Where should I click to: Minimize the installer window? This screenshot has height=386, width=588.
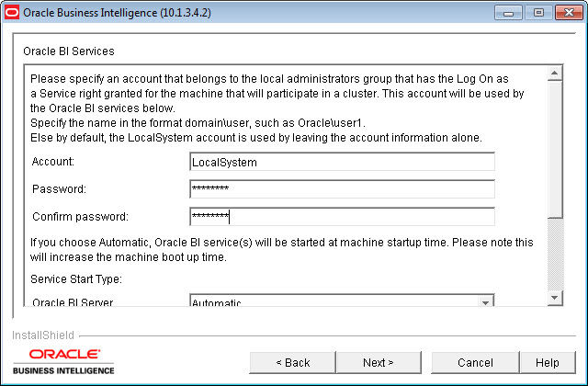tap(508, 13)
